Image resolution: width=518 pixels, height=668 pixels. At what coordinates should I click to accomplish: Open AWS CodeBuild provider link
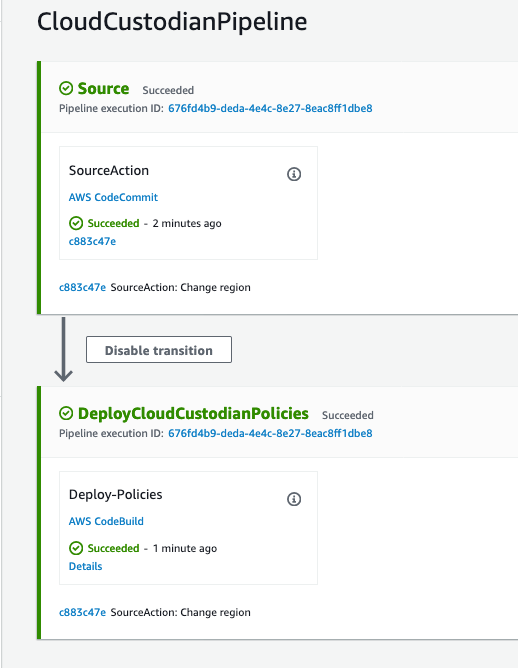tap(106, 521)
